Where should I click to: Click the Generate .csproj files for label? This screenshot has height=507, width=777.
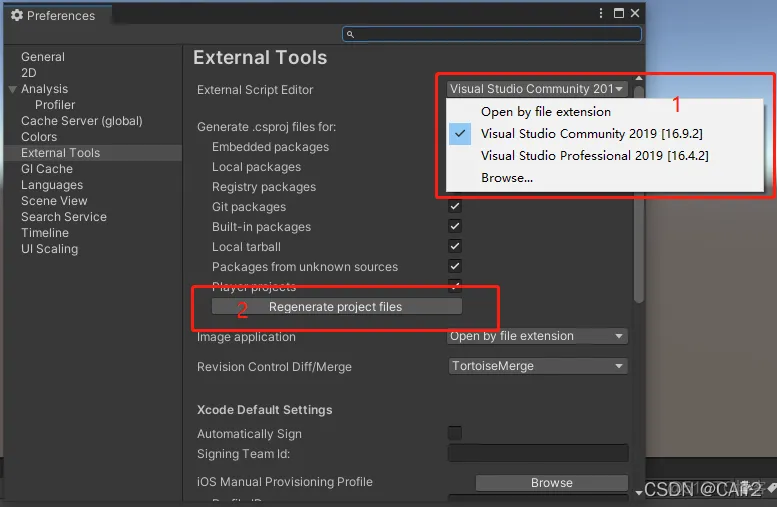(266, 127)
